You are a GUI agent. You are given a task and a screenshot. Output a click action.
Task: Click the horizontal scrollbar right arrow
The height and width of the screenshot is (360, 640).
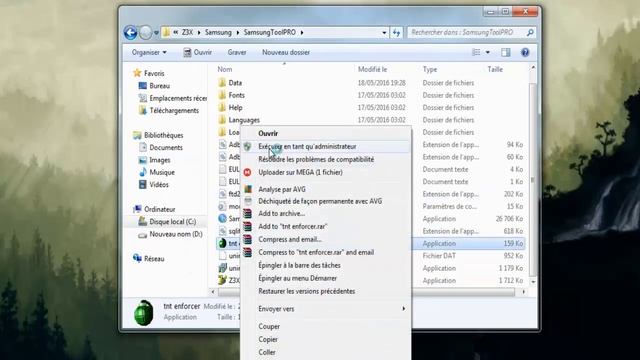(x=524, y=292)
